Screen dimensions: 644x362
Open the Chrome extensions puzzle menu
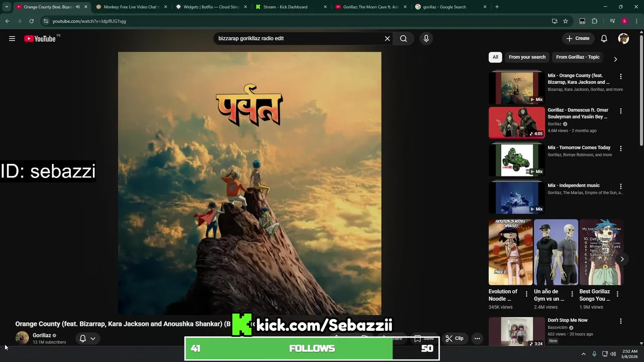[595, 21]
